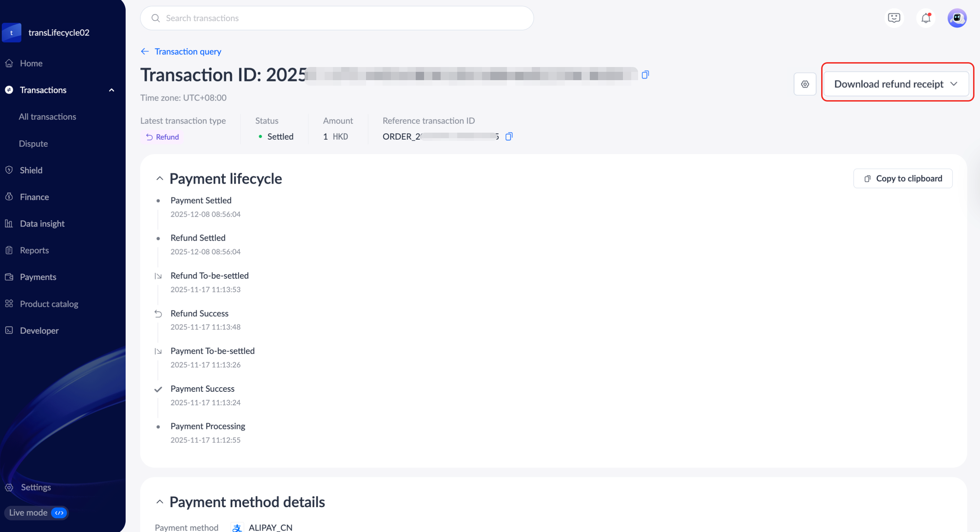
Task: Click the transLifecycle02 merchant logo
Action: 11,33
